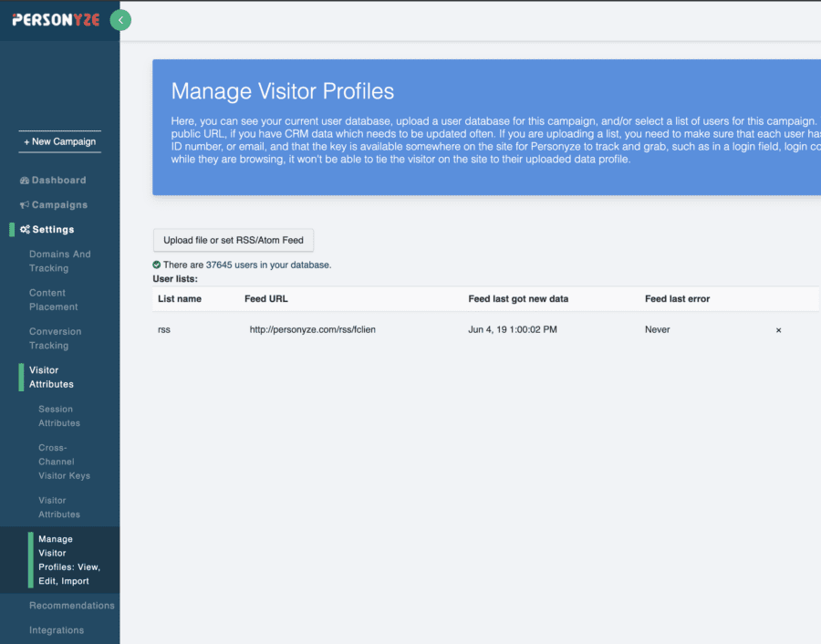Open Conversion Tracking settings

[55, 338]
